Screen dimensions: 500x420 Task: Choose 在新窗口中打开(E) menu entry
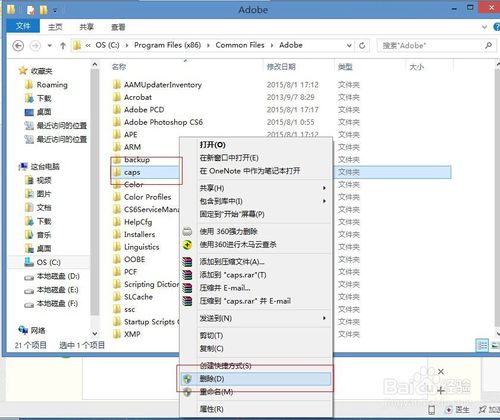click(256, 158)
